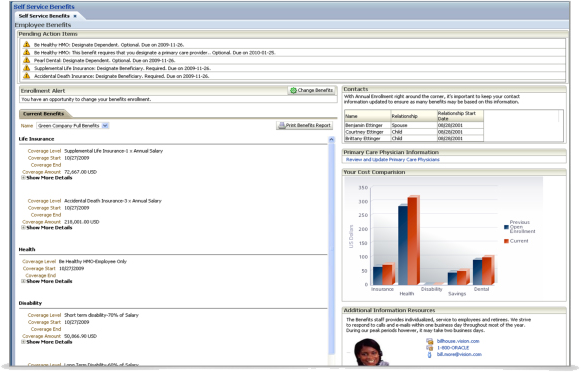
Task: Select the Current Benefits tab
Action: (43, 114)
